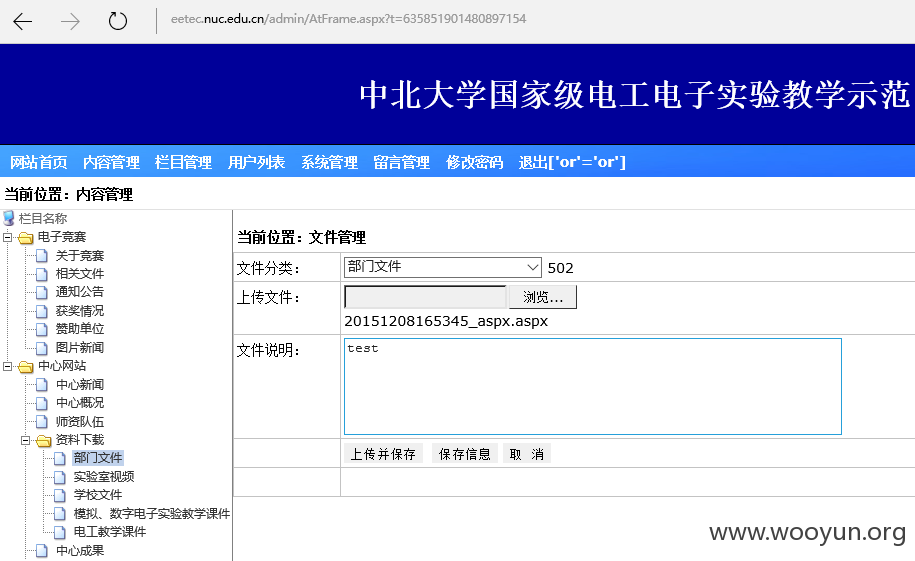
Task: Select 中心新闻 in the tree
Action: [80, 385]
